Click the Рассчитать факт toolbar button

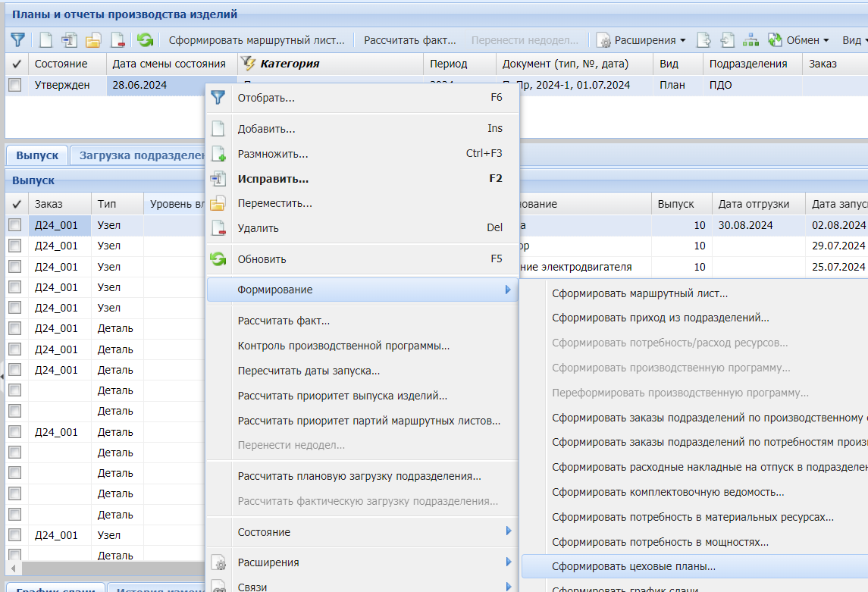click(x=410, y=40)
